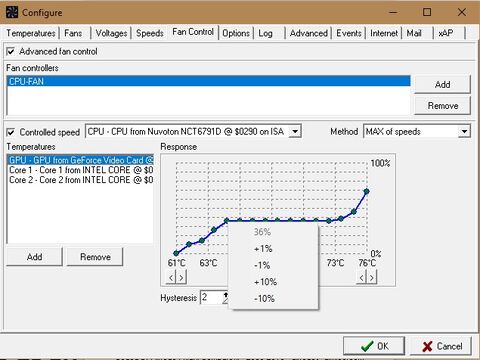Select Core 1 INTEL CORE temperature entry
The height and width of the screenshot is (360, 480).
pos(80,170)
